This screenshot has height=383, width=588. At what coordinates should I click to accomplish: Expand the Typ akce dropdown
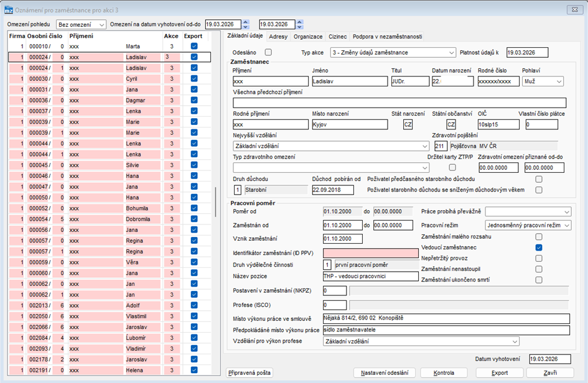(x=393, y=52)
